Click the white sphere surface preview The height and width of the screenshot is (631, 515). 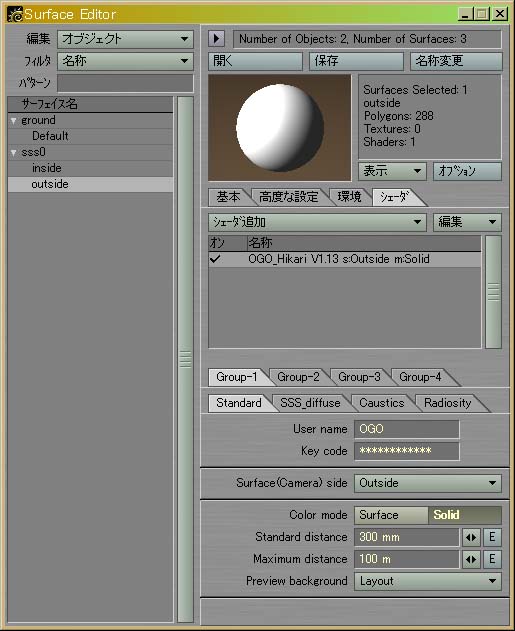(280, 128)
